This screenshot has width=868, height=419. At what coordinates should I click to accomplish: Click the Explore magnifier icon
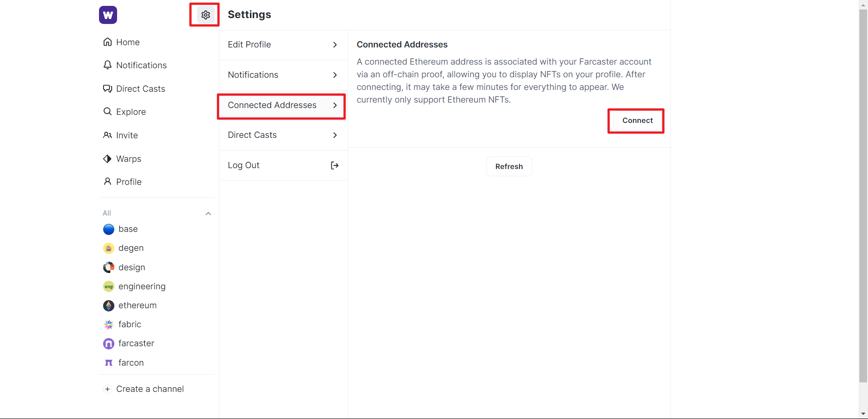click(108, 112)
